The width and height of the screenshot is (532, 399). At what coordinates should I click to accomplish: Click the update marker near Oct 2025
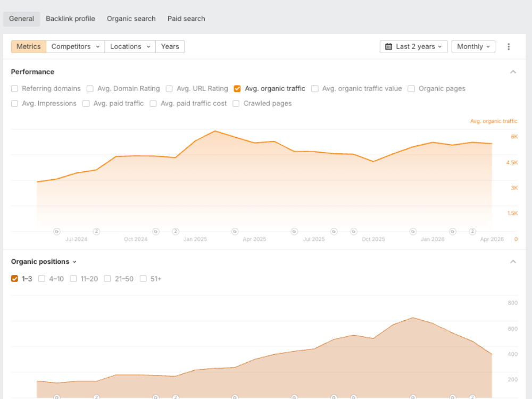[353, 231]
